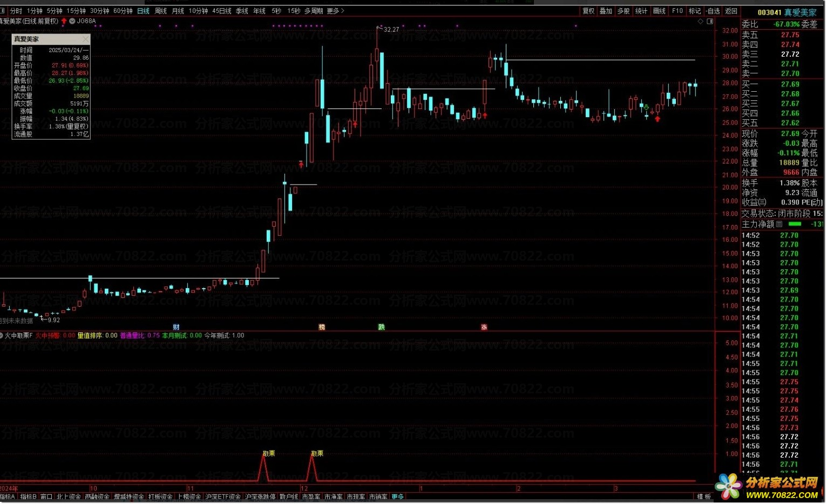Click the 画线 drawing button
Image resolution: width=827 pixels, height=504 pixels.
pyautogui.click(x=659, y=11)
